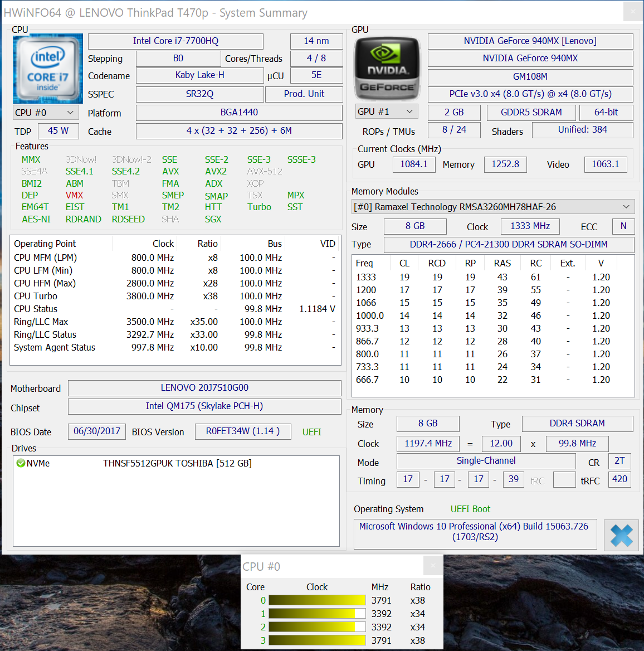Expand the Ramaxel memory module dropdown
The height and width of the screenshot is (651, 644).
pos(493,207)
